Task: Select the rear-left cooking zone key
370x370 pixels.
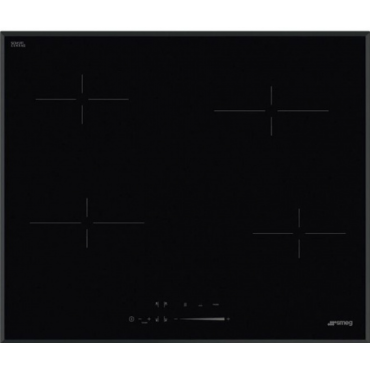Action: coord(157,304)
